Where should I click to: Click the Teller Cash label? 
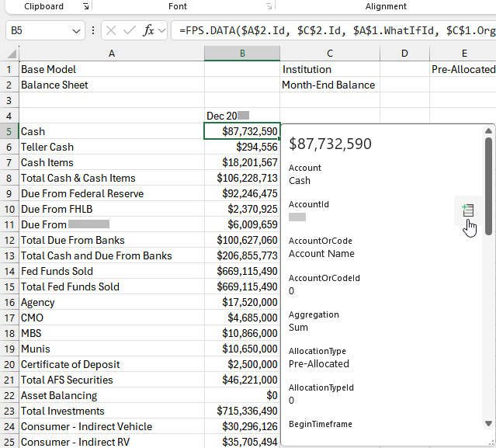click(47, 147)
